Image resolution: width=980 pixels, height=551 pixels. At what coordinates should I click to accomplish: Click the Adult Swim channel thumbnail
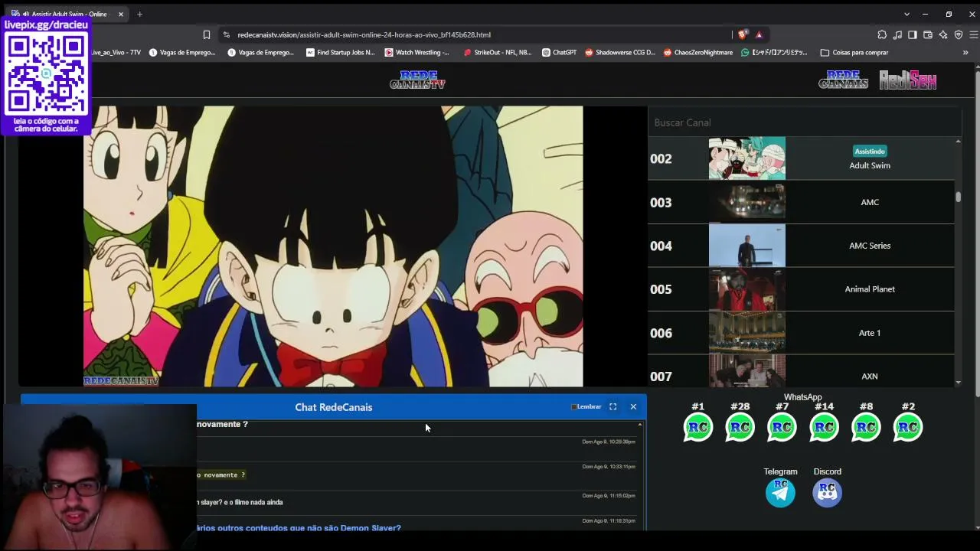[747, 158]
